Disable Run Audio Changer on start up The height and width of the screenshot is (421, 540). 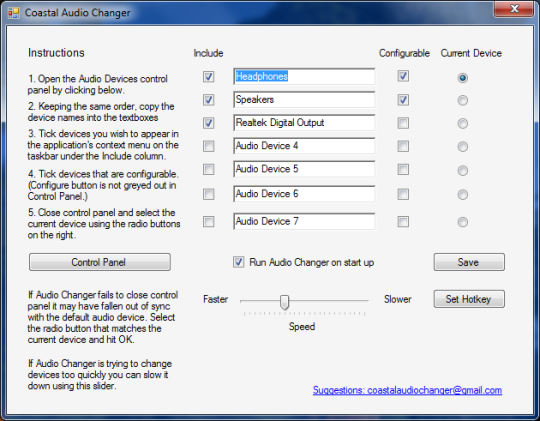pos(239,262)
